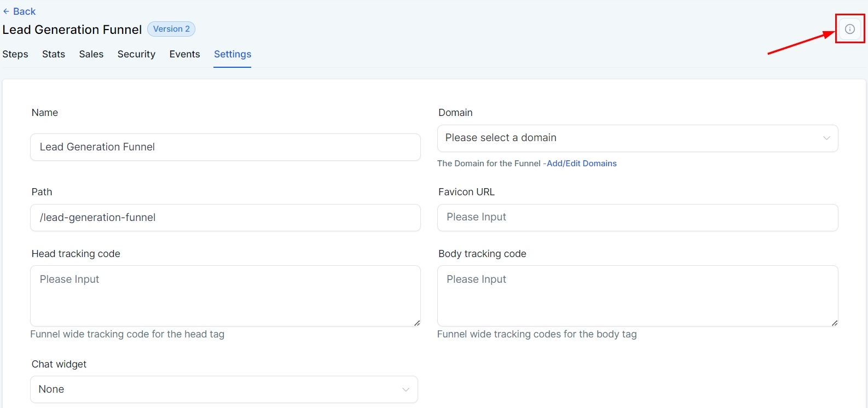The height and width of the screenshot is (408, 868).
Task: Expand the Chat widget dropdown
Action: pos(224,389)
